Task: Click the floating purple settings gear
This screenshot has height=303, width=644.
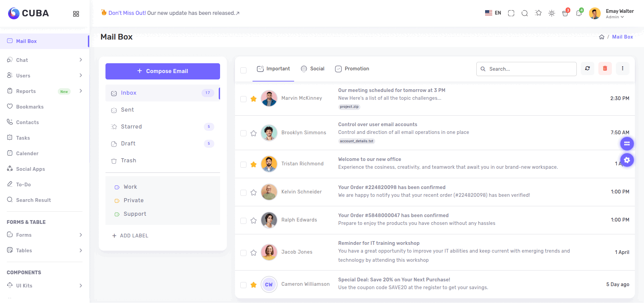Action: tap(627, 160)
